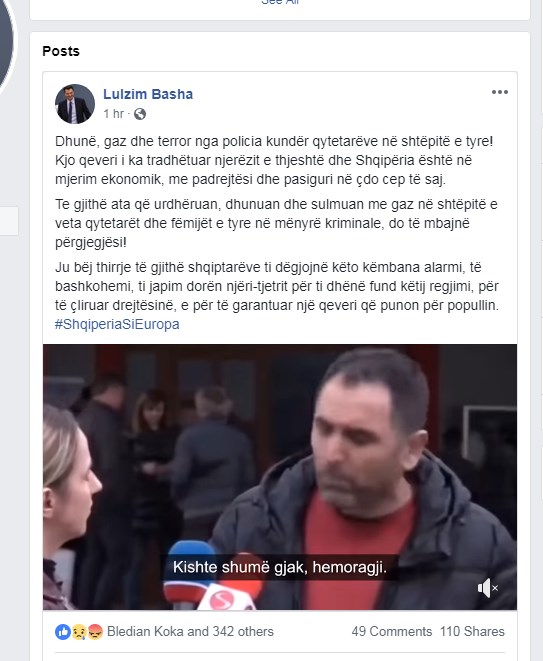Unmute the video with the speaker icon
This screenshot has height=661, width=543.
(488, 588)
